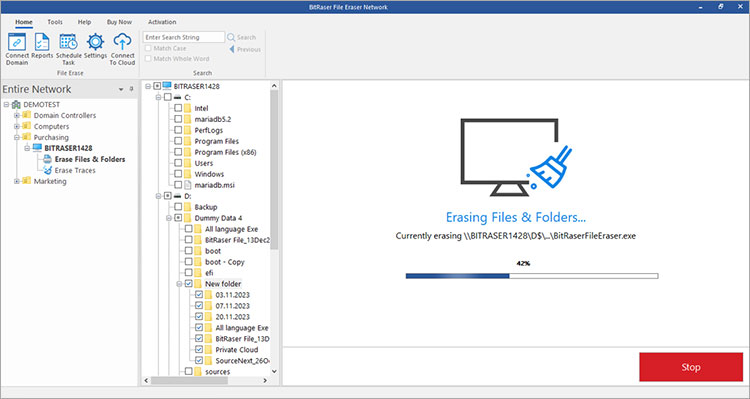The height and width of the screenshot is (399, 750).
Task: Collapse the Purchasing node
Action: (17, 137)
